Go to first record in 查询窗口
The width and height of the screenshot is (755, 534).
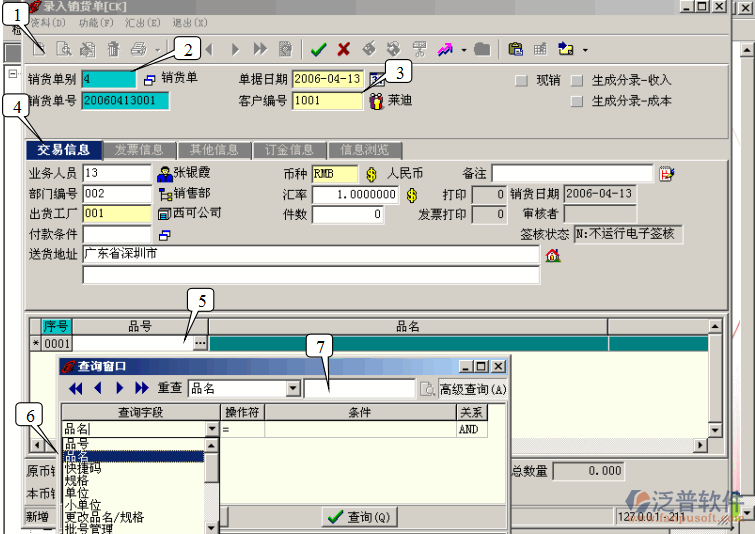click(x=76, y=388)
